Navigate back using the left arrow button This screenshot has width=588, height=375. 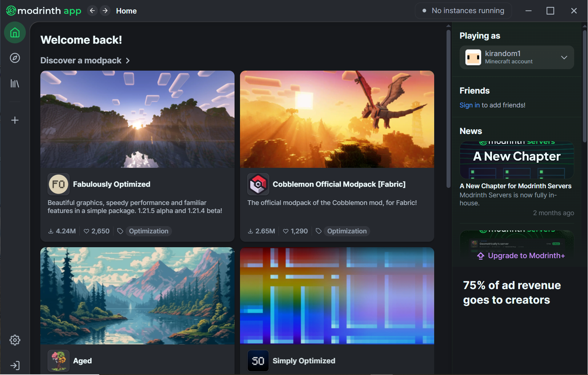[x=92, y=11]
